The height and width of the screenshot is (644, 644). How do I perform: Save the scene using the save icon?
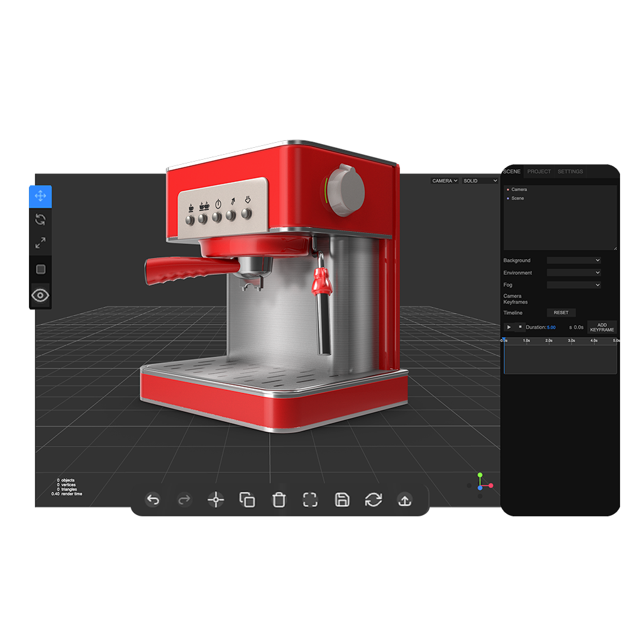coord(341,501)
